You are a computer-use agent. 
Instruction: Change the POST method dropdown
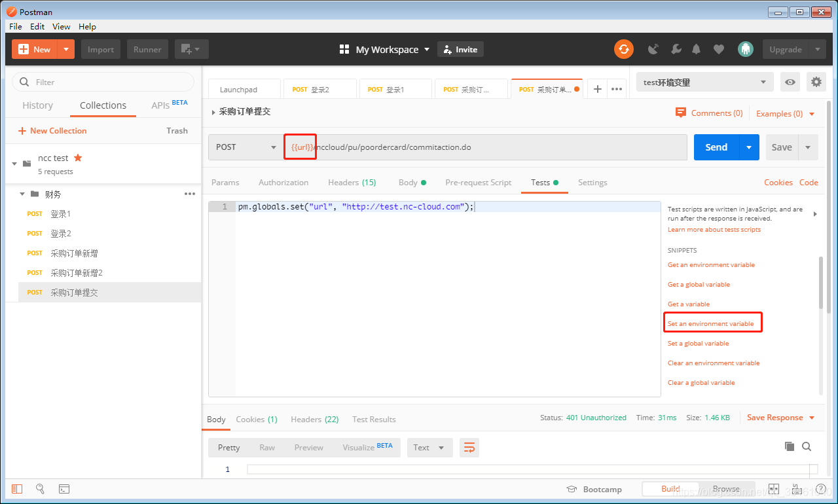click(x=246, y=147)
